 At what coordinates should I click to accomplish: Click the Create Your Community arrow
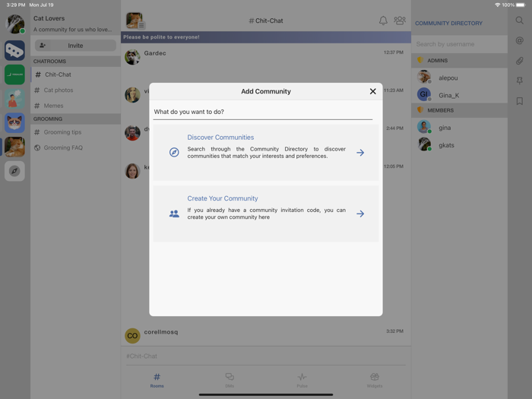pos(360,214)
